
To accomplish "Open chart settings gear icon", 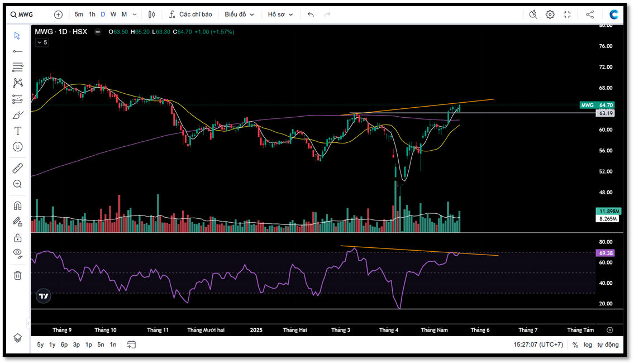I will (x=550, y=15).
